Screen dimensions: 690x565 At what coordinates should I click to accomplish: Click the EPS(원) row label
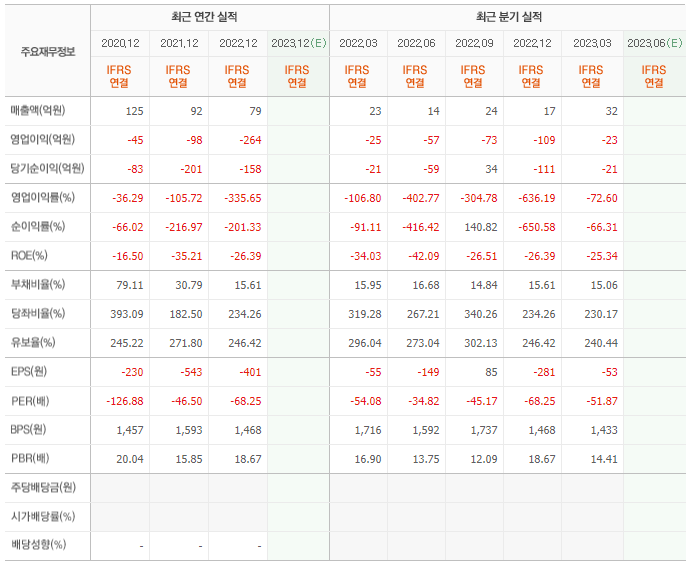point(29,372)
